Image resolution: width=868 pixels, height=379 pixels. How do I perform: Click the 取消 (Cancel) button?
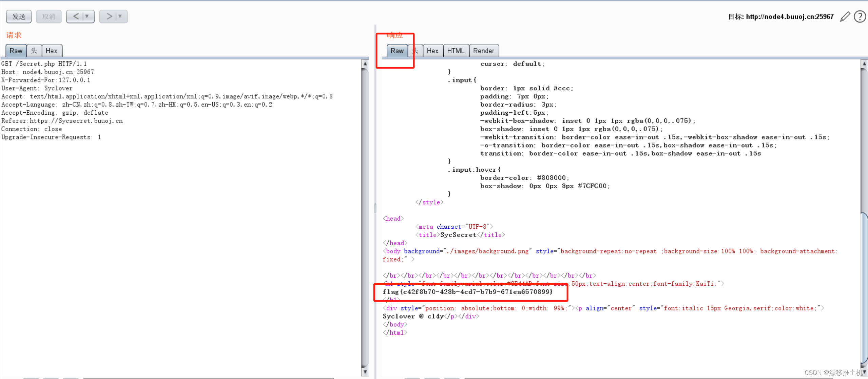click(x=49, y=16)
